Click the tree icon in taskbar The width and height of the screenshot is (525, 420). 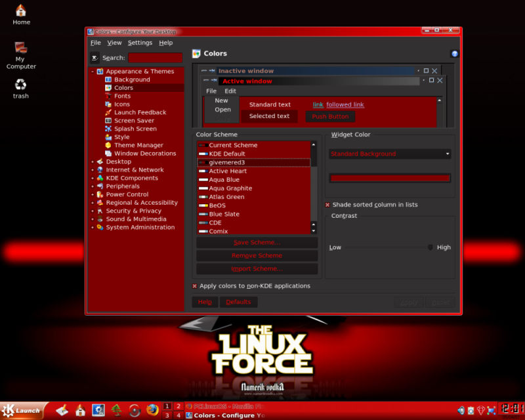tap(116, 410)
